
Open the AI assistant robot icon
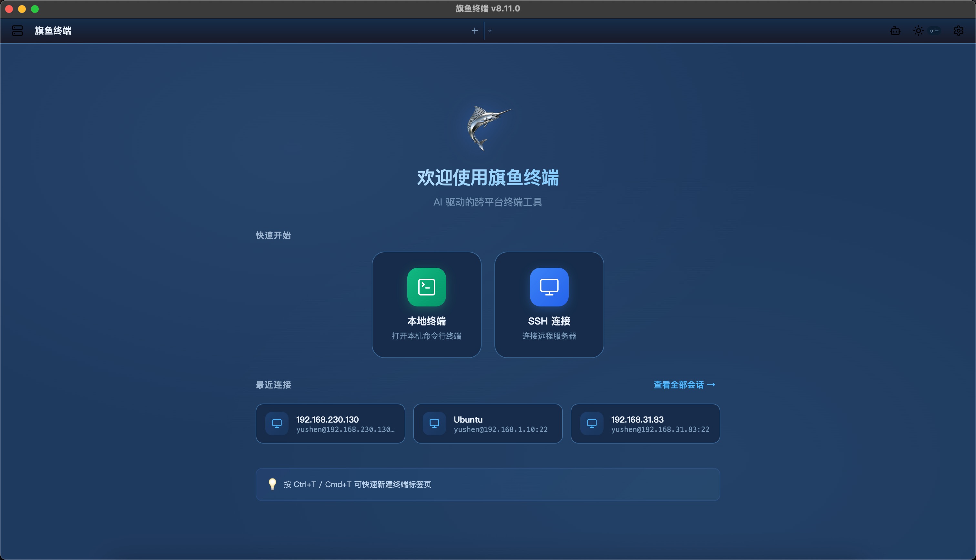tap(895, 31)
